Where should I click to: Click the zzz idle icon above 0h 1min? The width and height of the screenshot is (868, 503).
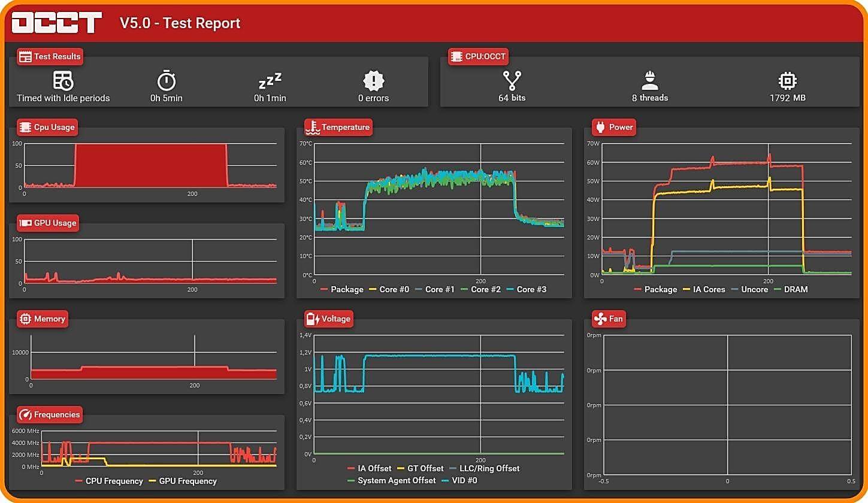(x=270, y=81)
